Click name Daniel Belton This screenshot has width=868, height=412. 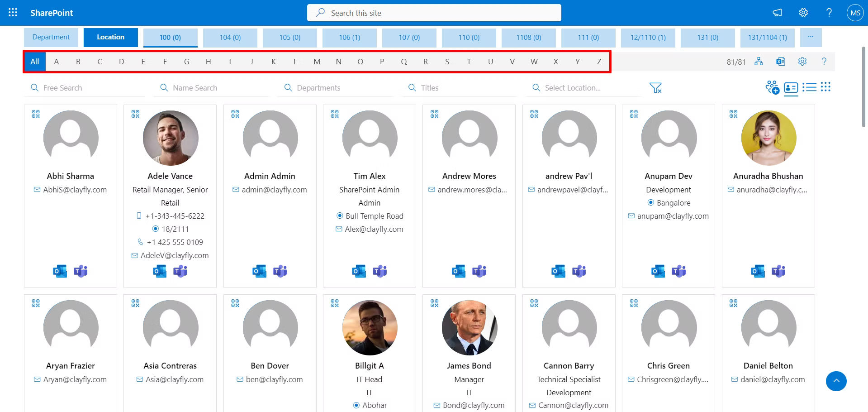tap(768, 365)
